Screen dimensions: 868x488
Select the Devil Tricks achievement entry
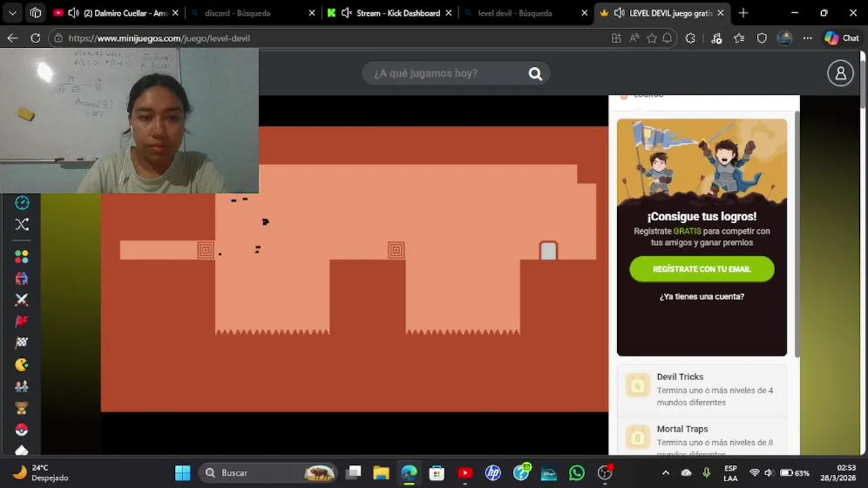tap(702, 389)
